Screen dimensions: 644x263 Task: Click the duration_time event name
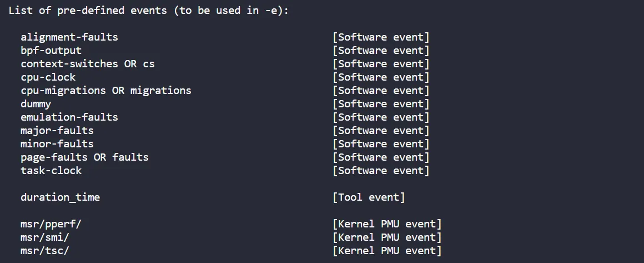coord(61,197)
